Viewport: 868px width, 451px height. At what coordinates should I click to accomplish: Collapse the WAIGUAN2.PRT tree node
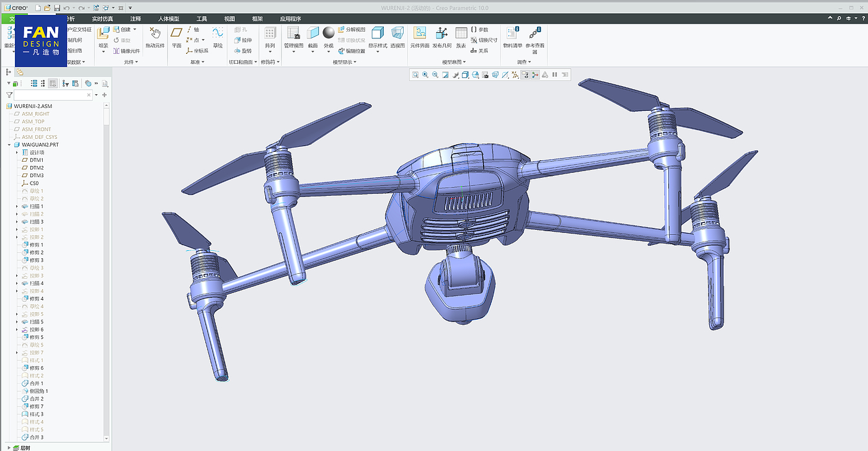click(x=9, y=144)
